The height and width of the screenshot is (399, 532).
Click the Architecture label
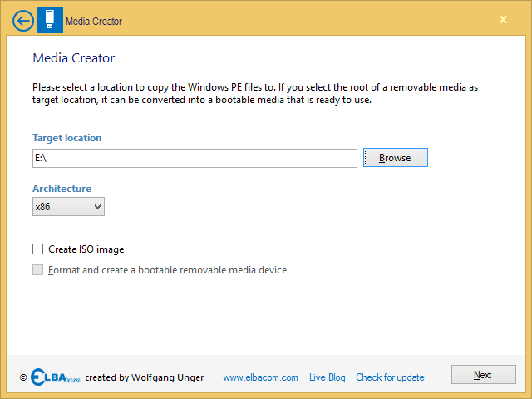click(x=62, y=189)
